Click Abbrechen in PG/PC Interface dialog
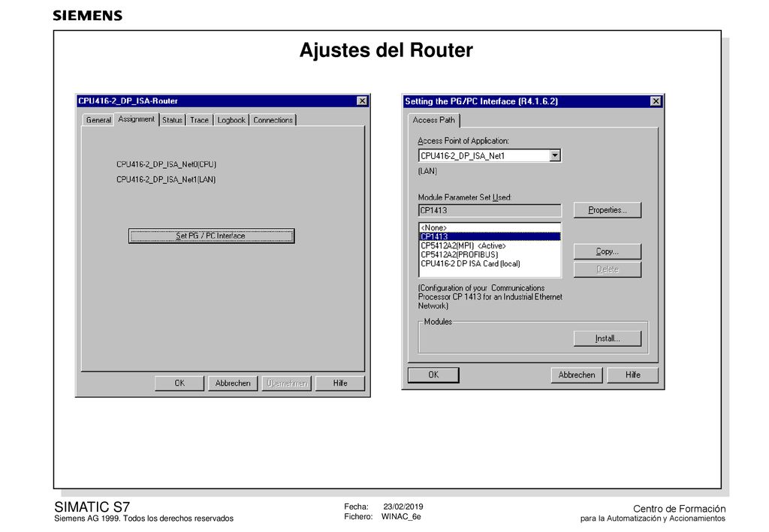769x532 pixels. tap(577, 374)
